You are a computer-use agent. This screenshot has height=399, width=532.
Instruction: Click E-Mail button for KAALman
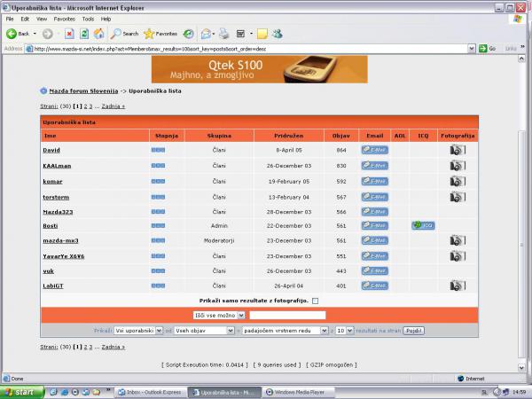click(x=374, y=166)
